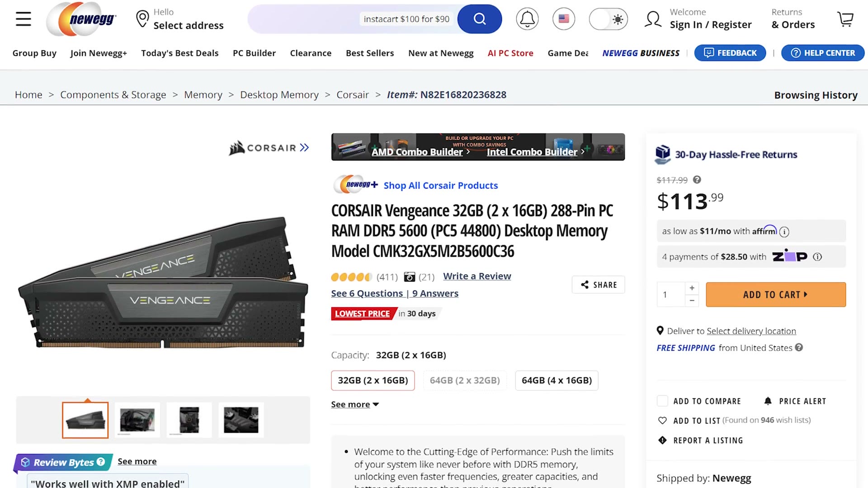Open Browsing History
This screenshot has width=868, height=488.
[x=816, y=95]
